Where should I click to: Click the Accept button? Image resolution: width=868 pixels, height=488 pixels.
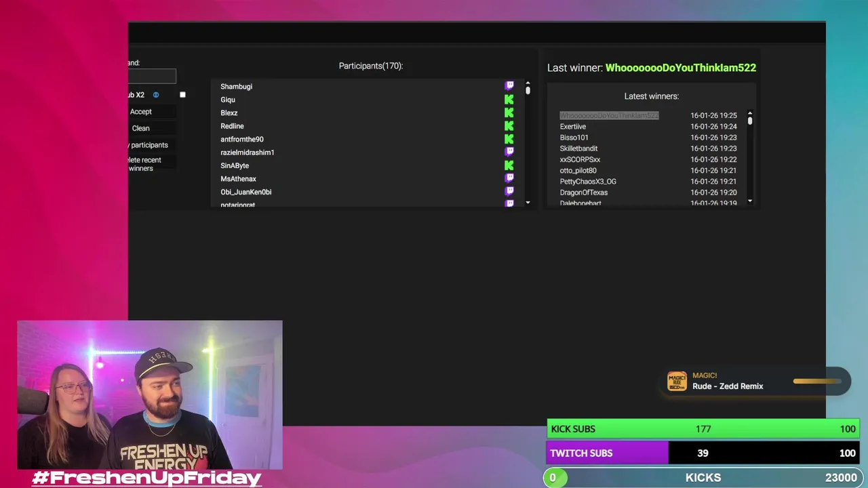[x=152, y=112]
